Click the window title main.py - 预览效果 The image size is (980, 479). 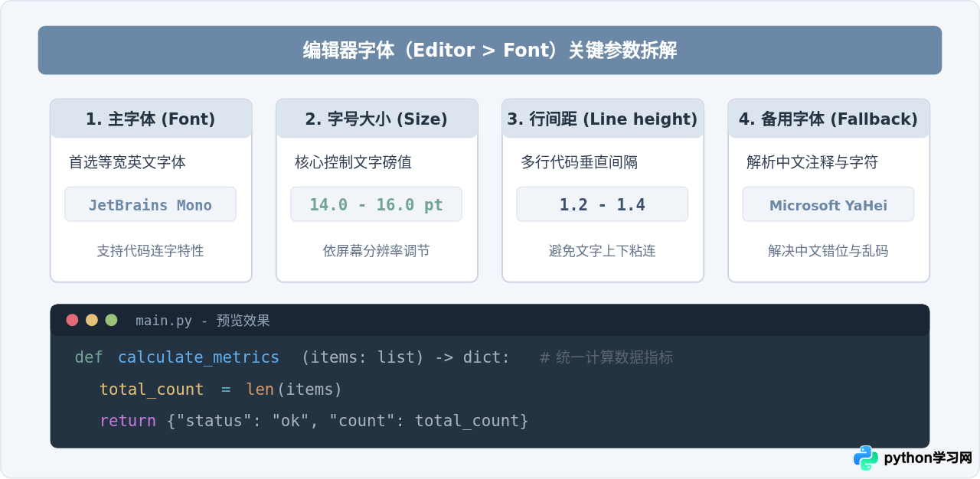click(x=203, y=321)
